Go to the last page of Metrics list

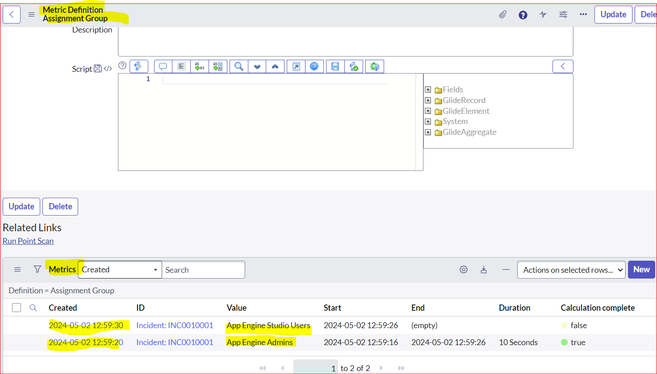[x=401, y=368]
